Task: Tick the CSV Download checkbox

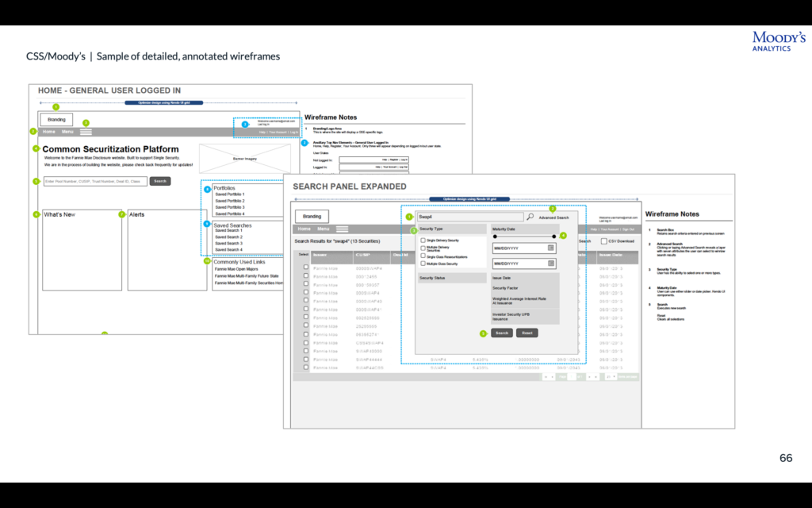Action: 603,241
